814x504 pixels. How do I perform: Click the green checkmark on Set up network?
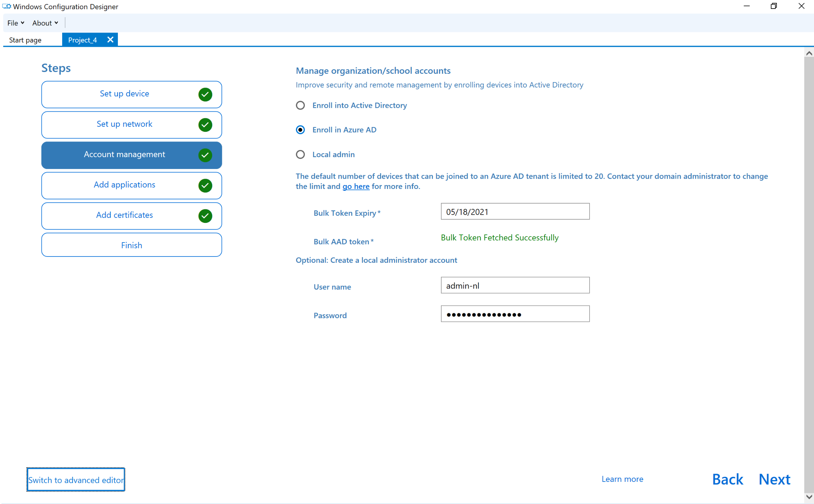[205, 125]
